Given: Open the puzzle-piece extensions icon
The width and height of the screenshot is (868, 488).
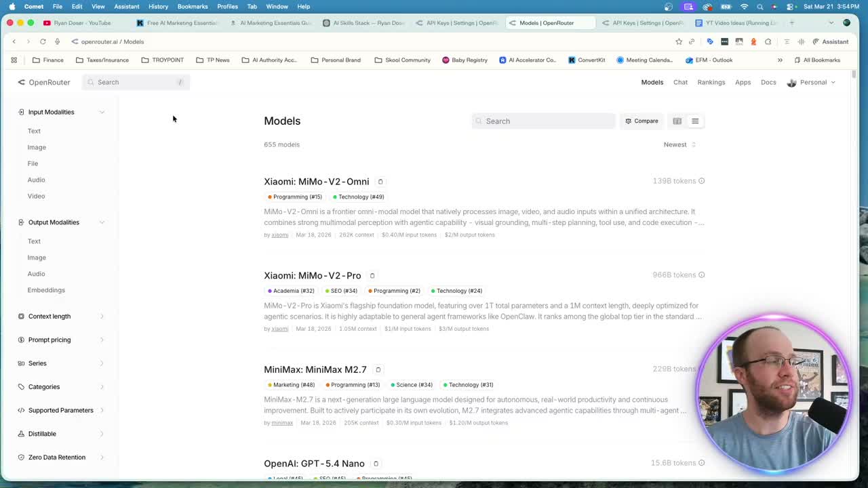Looking at the screenshot, I should [768, 41].
